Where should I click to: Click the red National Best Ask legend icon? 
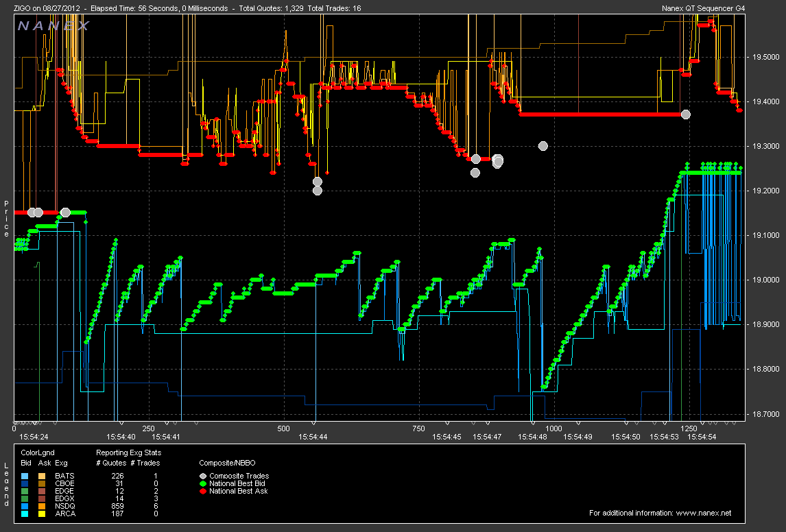point(203,491)
